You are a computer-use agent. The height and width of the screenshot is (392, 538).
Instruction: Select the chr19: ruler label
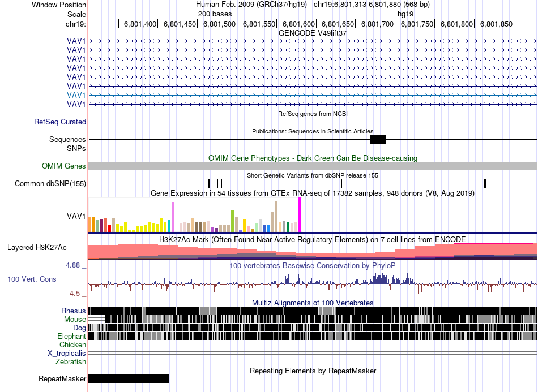pos(75,24)
